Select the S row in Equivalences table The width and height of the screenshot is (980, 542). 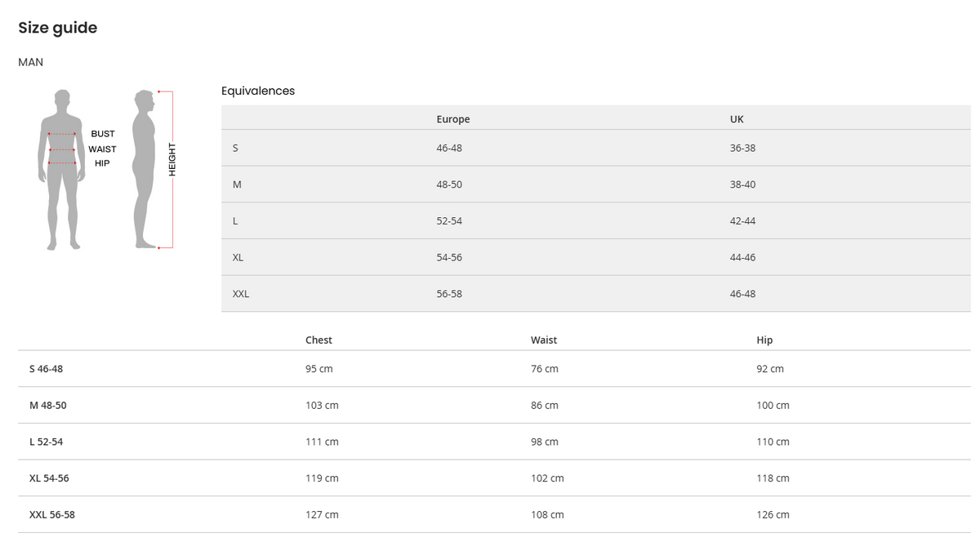[236, 149]
